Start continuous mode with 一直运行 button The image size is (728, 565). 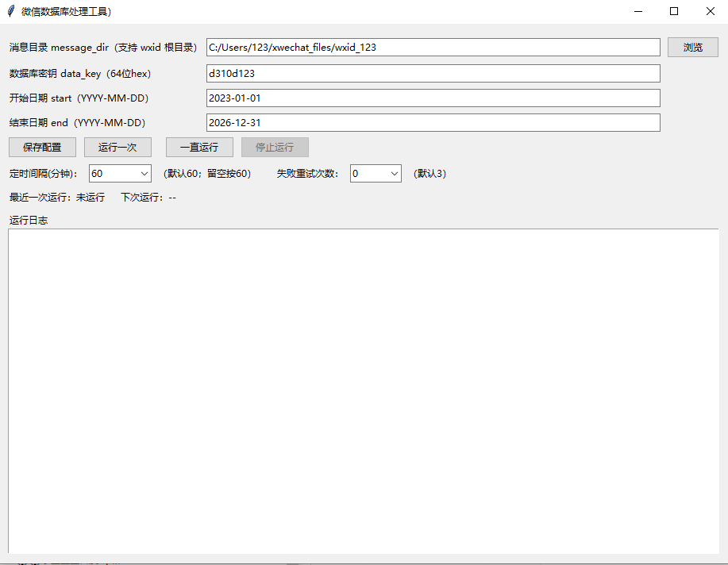tap(199, 147)
